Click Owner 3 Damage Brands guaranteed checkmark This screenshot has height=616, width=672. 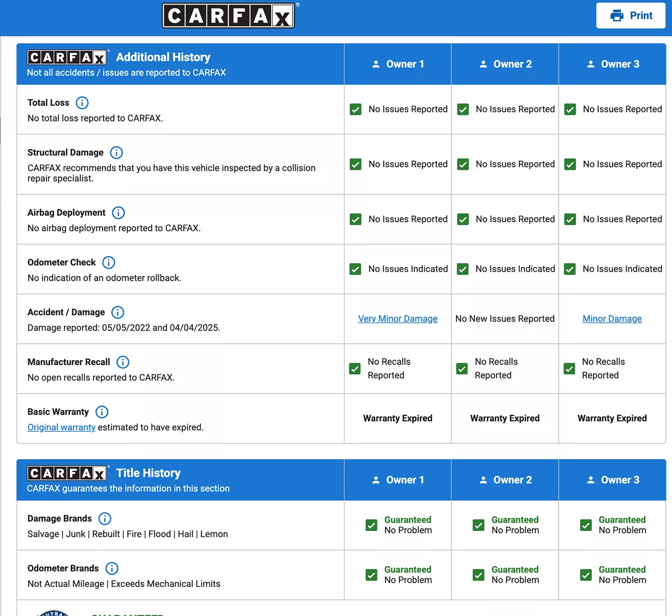(586, 525)
